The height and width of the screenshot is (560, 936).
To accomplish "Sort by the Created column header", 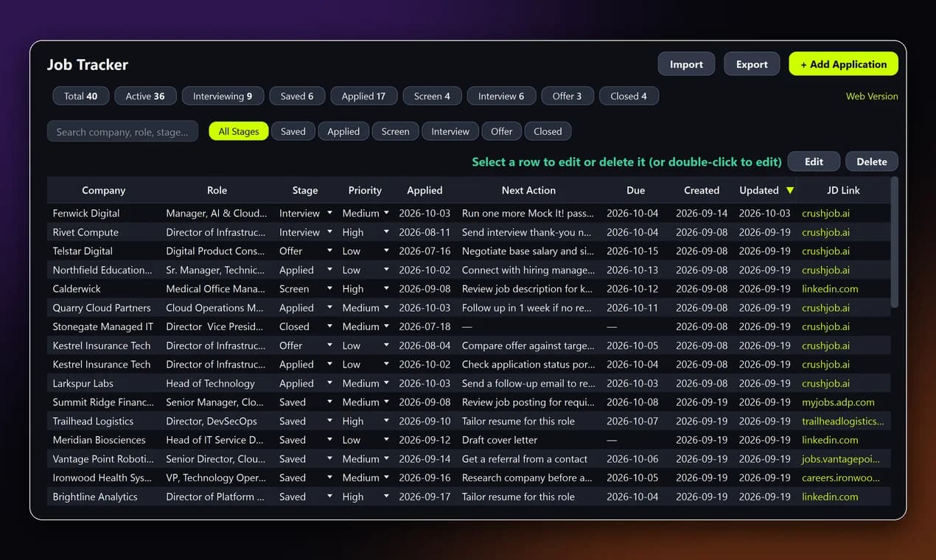I will pyautogui.click(x=702, y=190).
